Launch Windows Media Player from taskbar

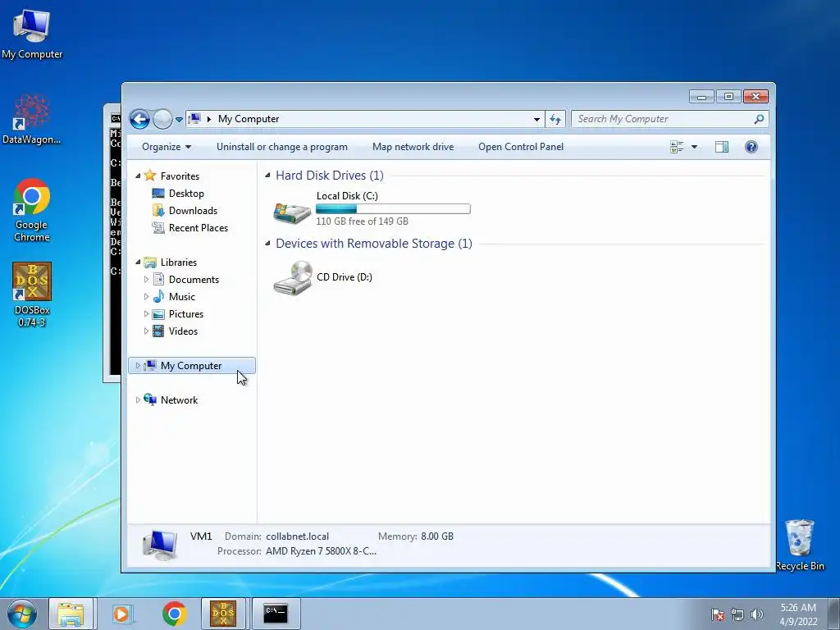click(122, 614)
